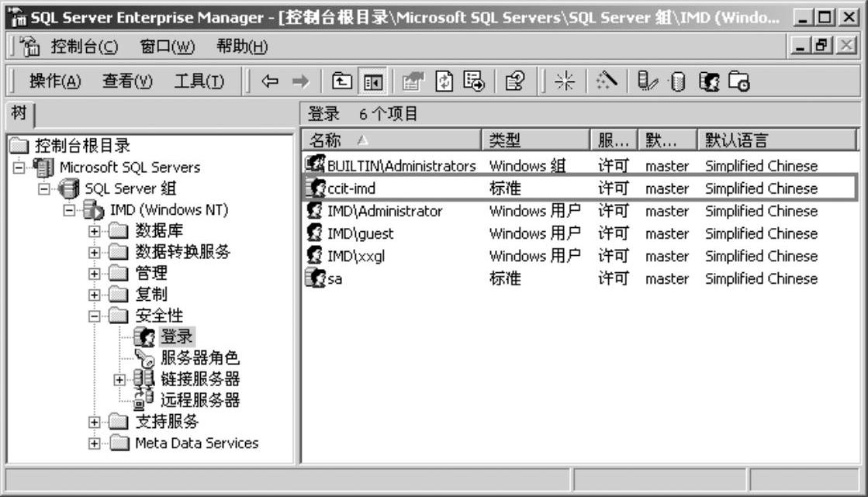Collapse the SQL Server 组 node
This screenshot has height=497, width=868.
click(44, 188)
